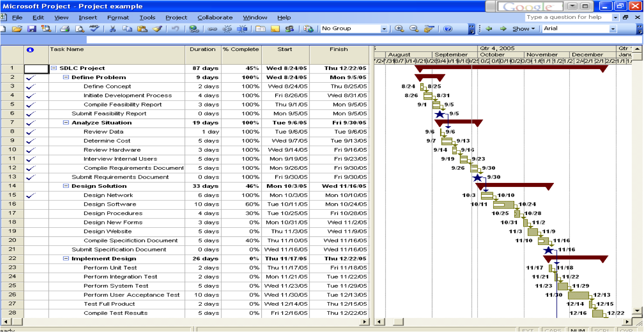Click the entry bar above the task table
Viewport: 644px width, 332px height.
point(365,40)
